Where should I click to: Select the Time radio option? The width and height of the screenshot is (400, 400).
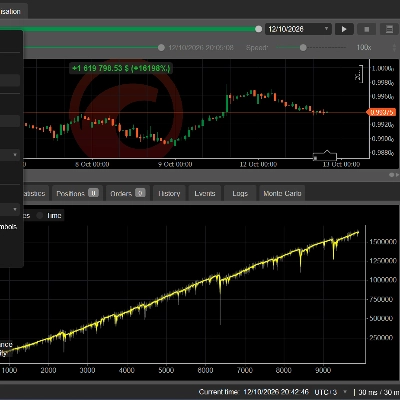(49, 216)
